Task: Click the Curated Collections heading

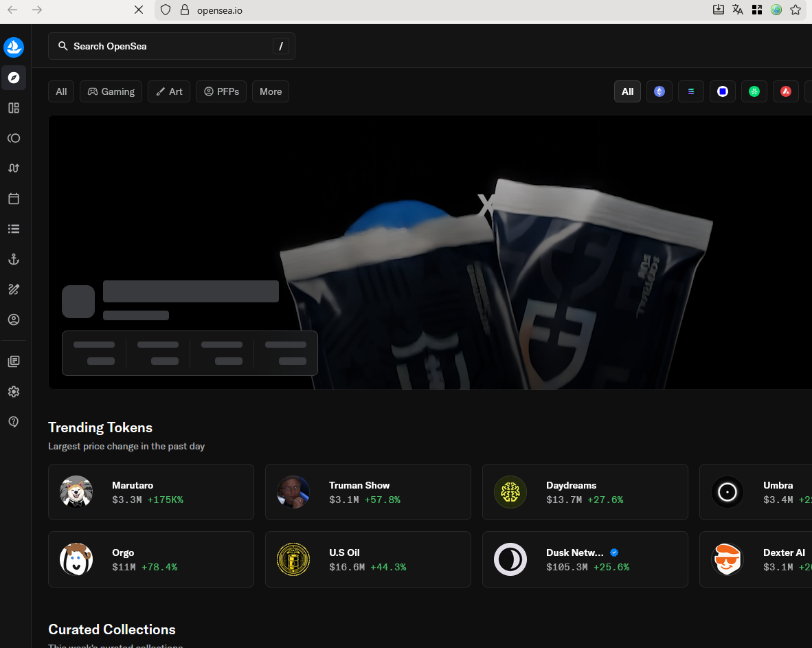Action: [112, 629]
